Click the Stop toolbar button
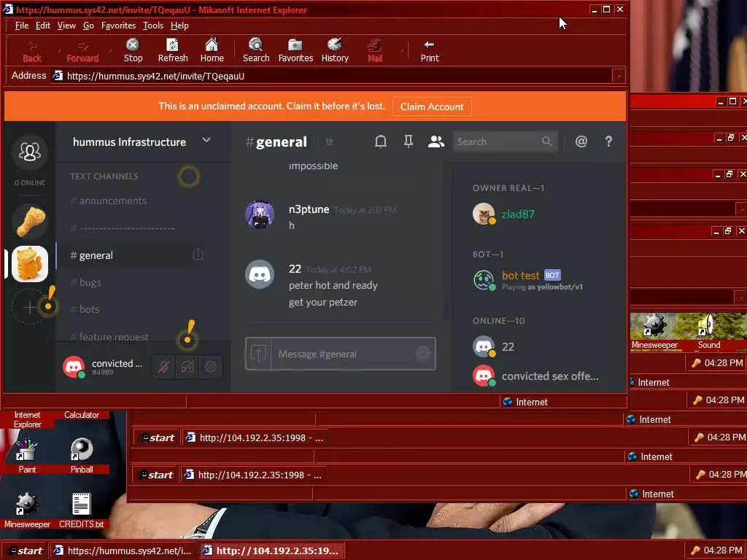The height and width of the screenshot is (560, 747). [x=133, y=50]
